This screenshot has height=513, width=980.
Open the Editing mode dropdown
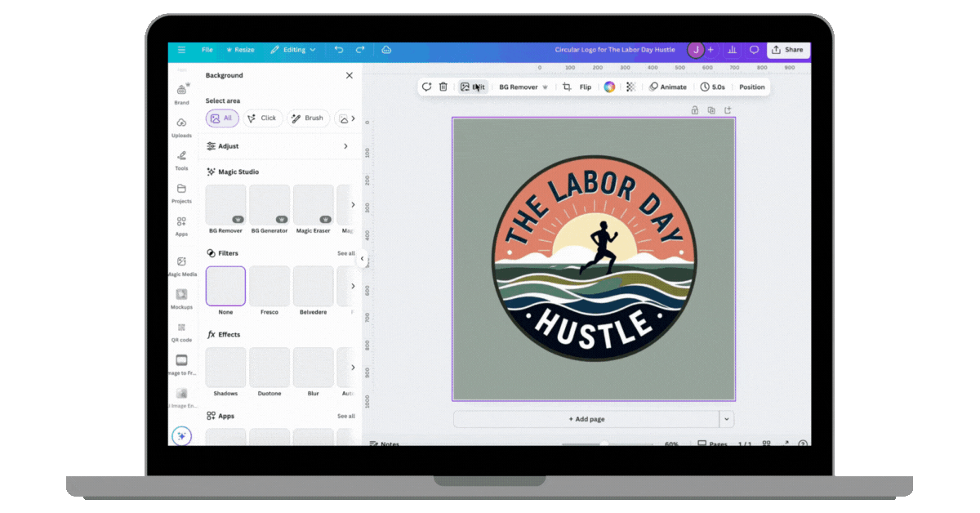coord(293,50)
